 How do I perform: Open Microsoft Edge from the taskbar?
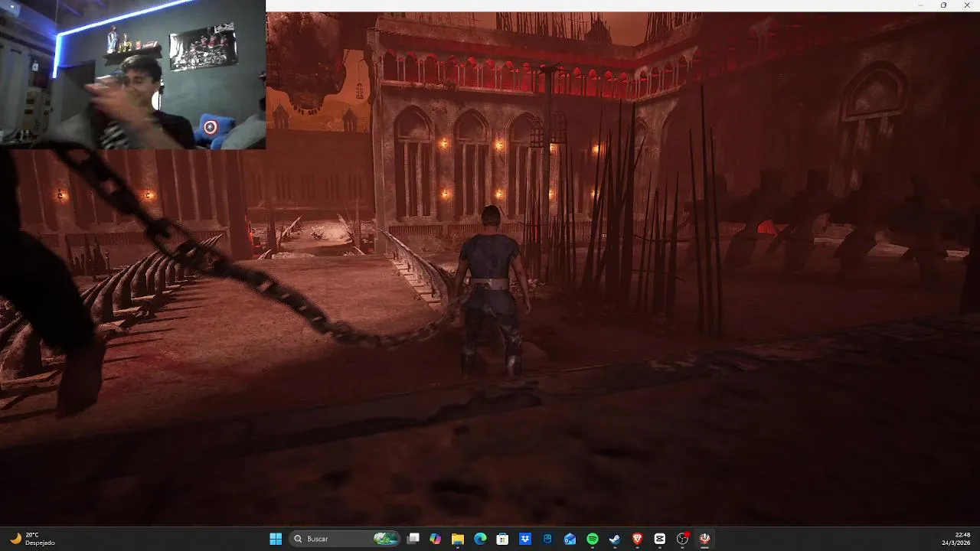click(480, 539)
